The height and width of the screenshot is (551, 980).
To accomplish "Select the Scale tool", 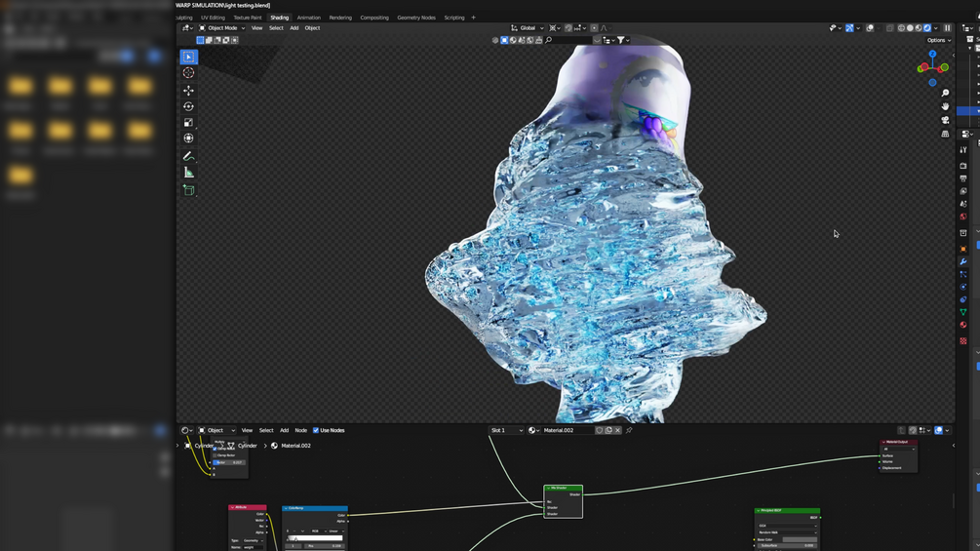I will (189, 123).
